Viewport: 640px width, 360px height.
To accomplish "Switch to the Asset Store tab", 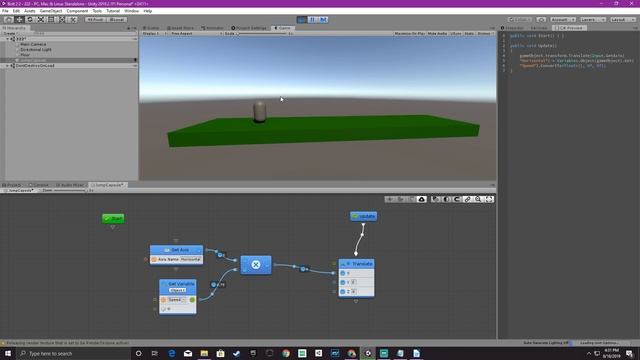I will click(x=180, y=28).
